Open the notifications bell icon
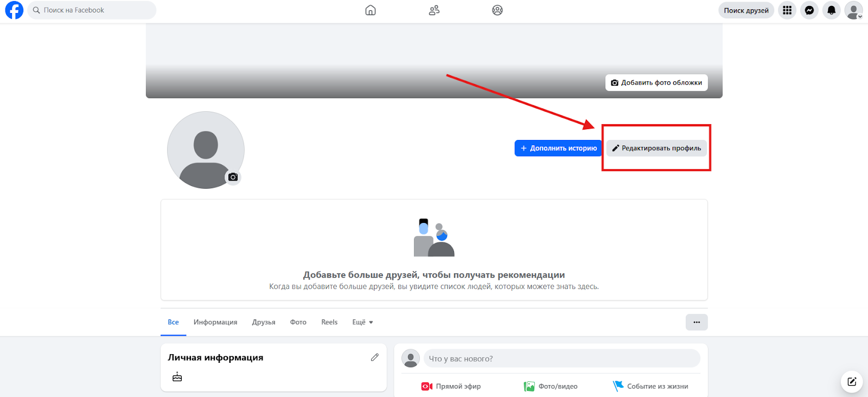The height and width of the screenshot is (397, 868). [x=832, y=10]
